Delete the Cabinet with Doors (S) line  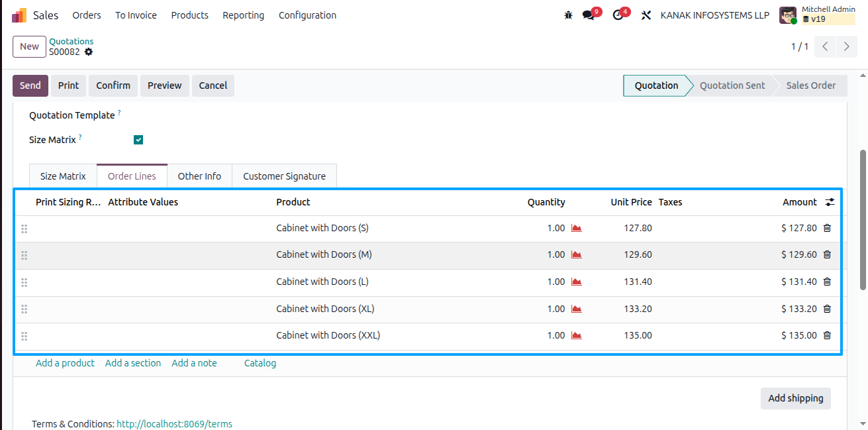(827, 228)
